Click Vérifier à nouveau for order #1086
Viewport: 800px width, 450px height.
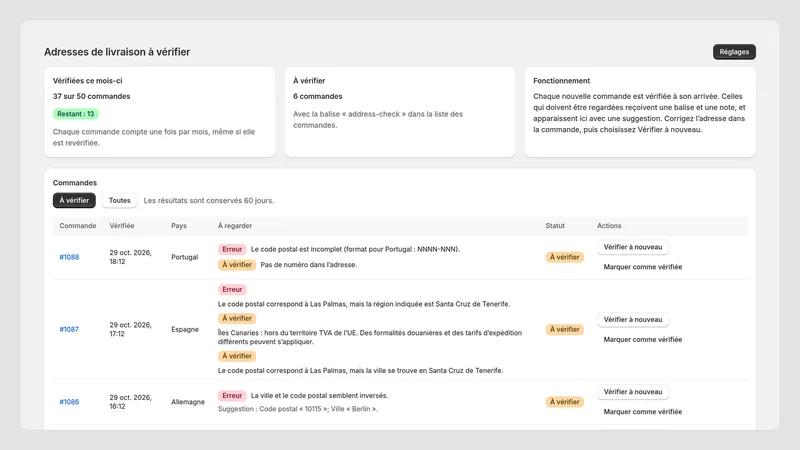(633, 392)
